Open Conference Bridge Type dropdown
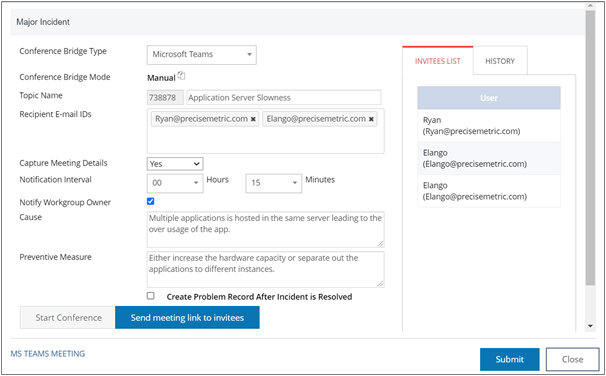606x376 pixels. click(202, 54)
